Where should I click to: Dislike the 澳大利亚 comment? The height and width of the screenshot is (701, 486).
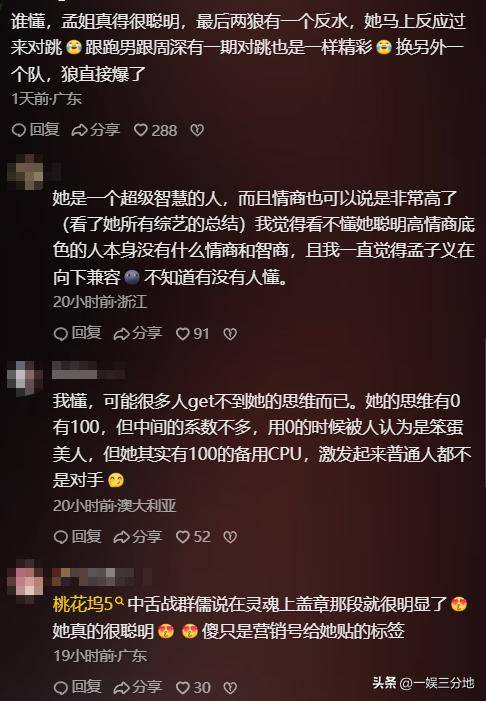click(230, 536)
